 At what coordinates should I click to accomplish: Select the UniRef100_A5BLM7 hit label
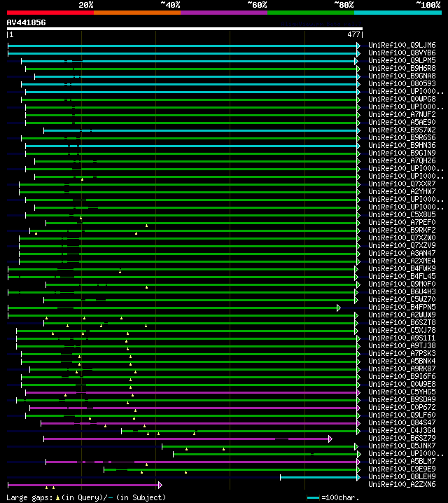pos(402,461)
